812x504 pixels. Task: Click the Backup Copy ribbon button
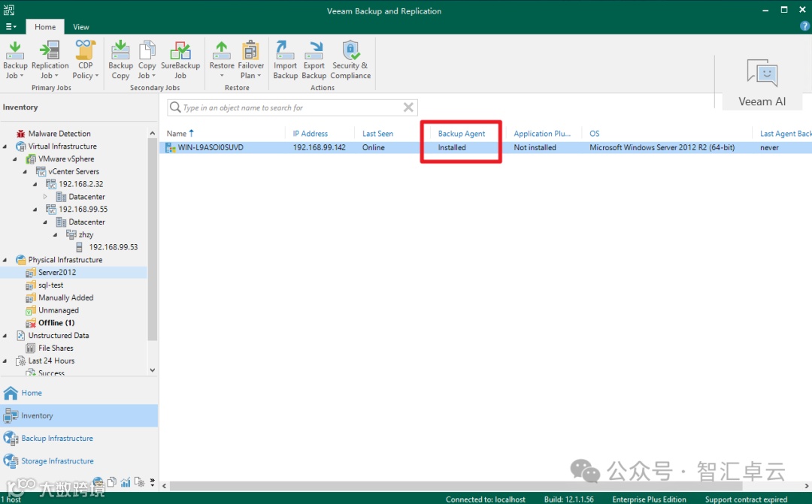[120, 60]
